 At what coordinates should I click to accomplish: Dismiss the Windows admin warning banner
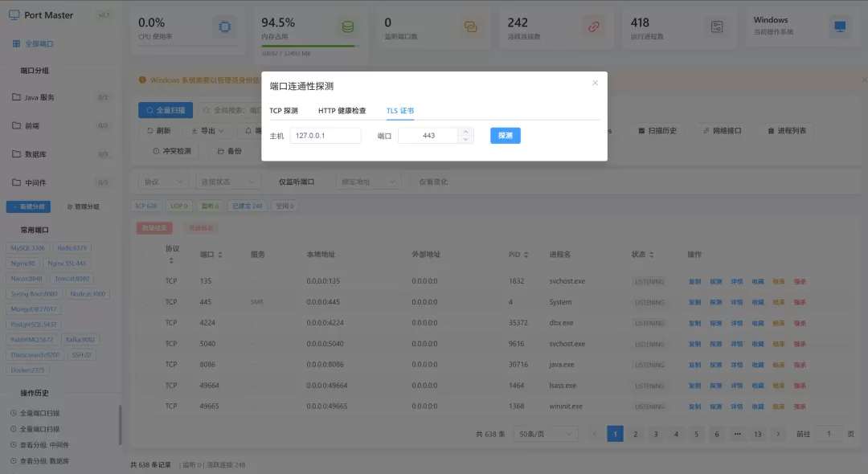(x=864, y=80)
